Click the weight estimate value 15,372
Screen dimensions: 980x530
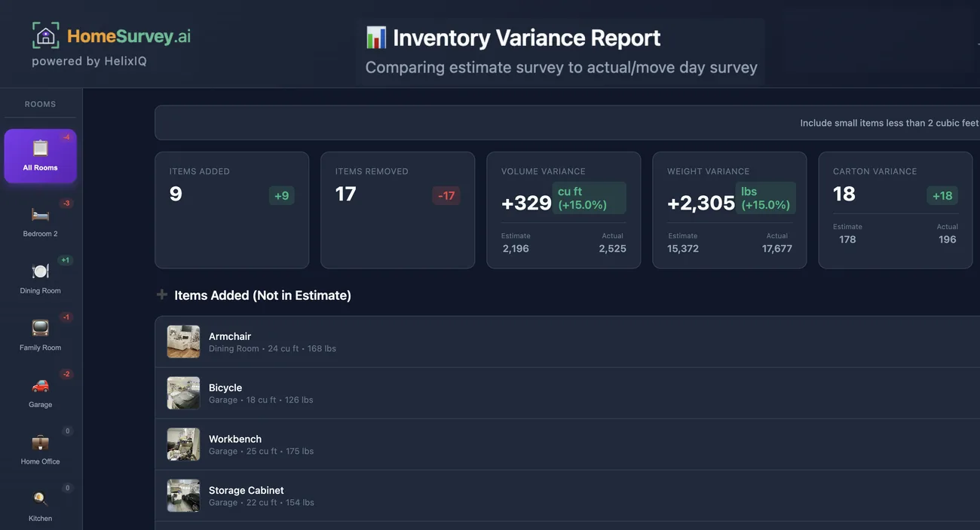(683, 248)
